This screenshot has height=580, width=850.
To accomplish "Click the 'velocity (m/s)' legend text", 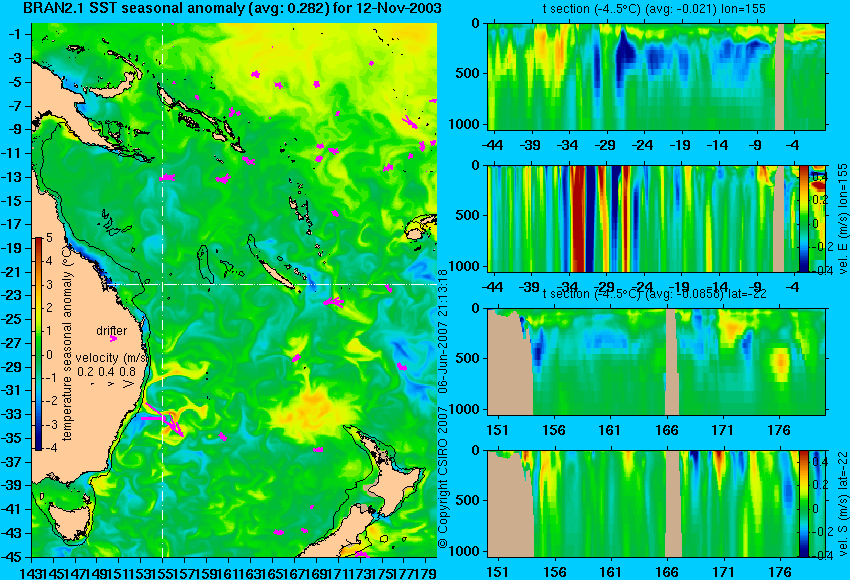I will tap(112, 358).
